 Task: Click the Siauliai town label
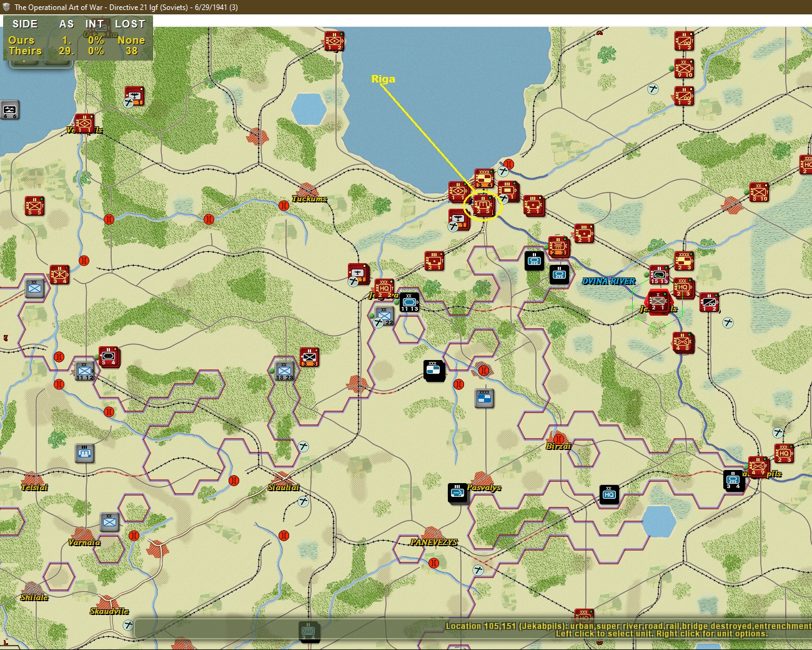(x=284, y=487)
